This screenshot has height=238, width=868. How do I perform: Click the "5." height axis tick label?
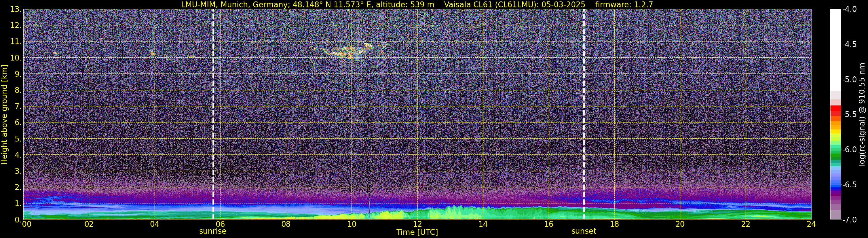coord(18,139)
